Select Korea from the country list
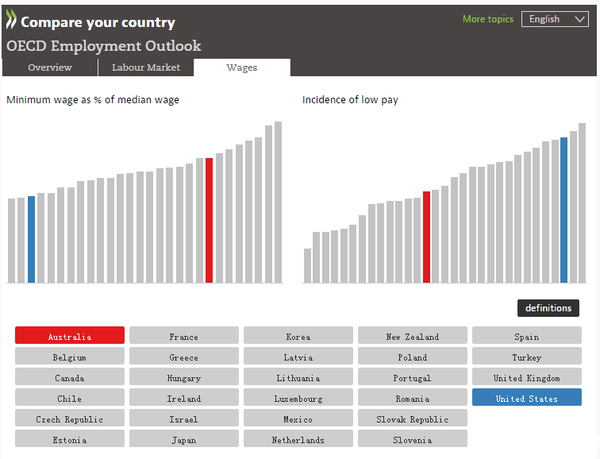Screen dimensions: 600x459 pyautogui.click(x=298, y=337)
